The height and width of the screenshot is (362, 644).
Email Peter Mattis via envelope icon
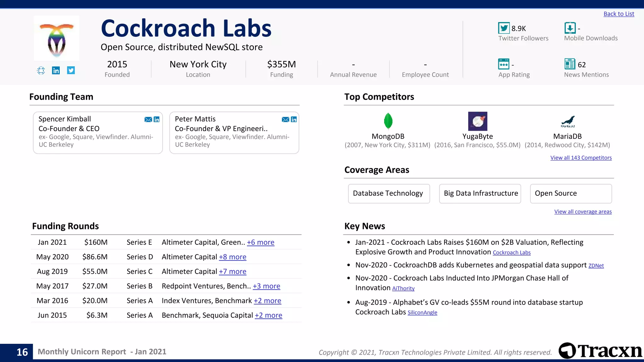pyautogui.click(x=286, y=119)
